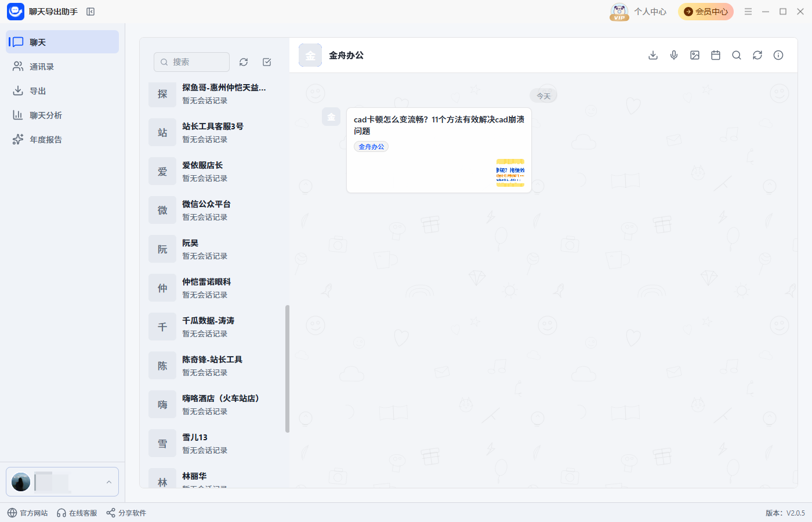
Task: Click the VIP panda avatar icon
Action: click(x=619, y=12)
